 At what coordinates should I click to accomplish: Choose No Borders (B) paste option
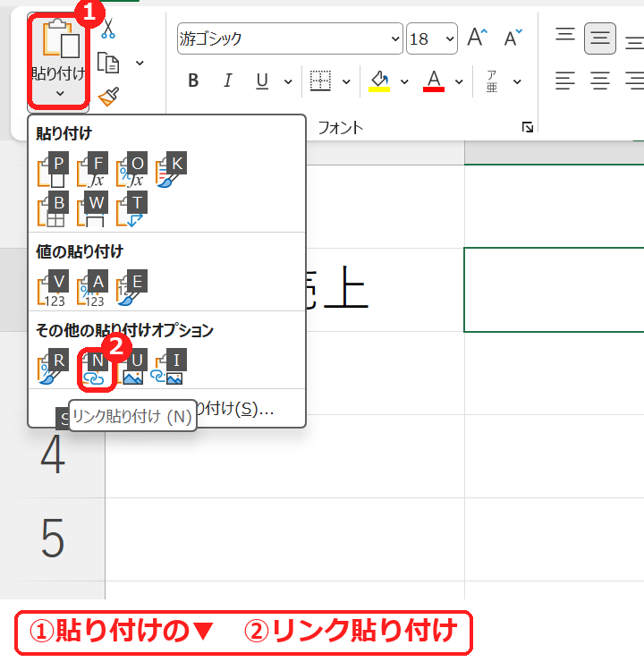coord(53,209)
